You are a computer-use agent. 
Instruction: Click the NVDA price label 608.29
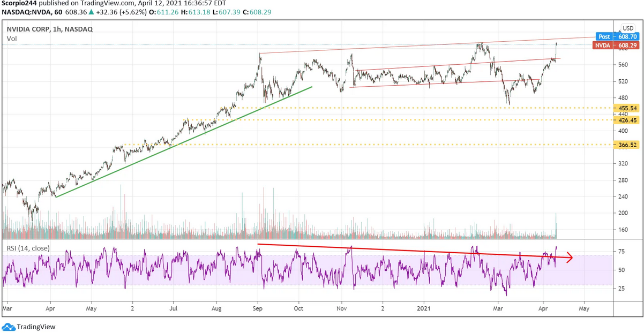click(x=616, y=46)
